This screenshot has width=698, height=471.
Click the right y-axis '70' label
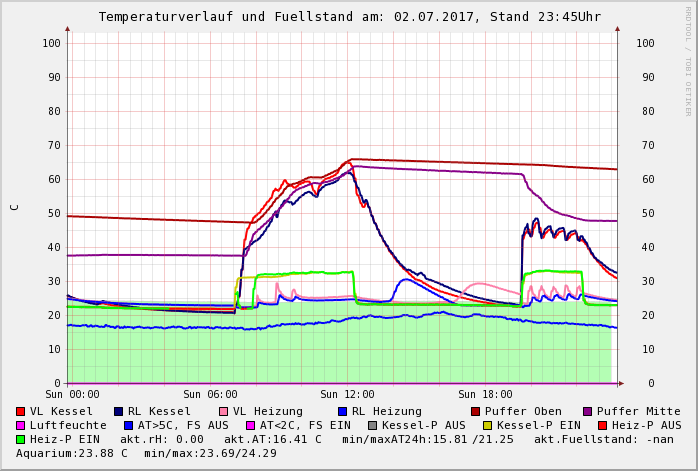(x=648, y=145)
